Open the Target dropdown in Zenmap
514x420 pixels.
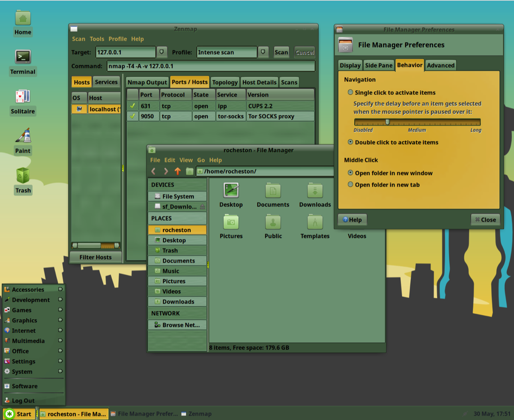coord(161,52)
